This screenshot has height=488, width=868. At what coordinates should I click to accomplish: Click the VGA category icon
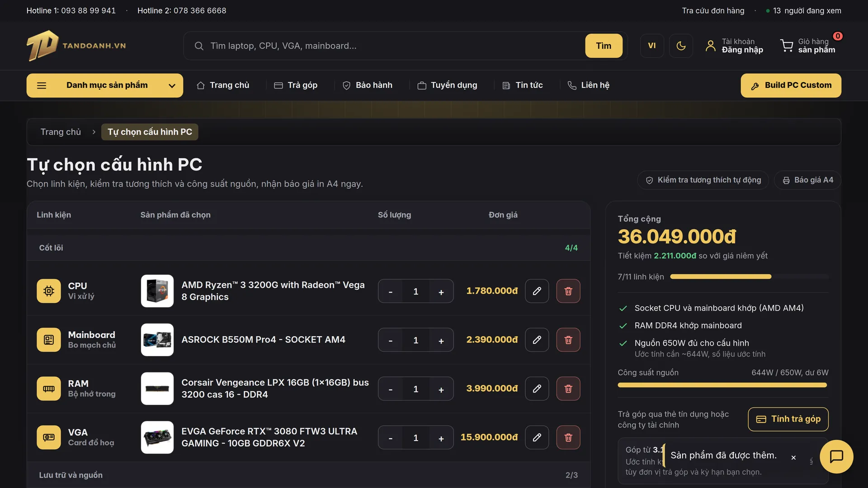point(49,437)
